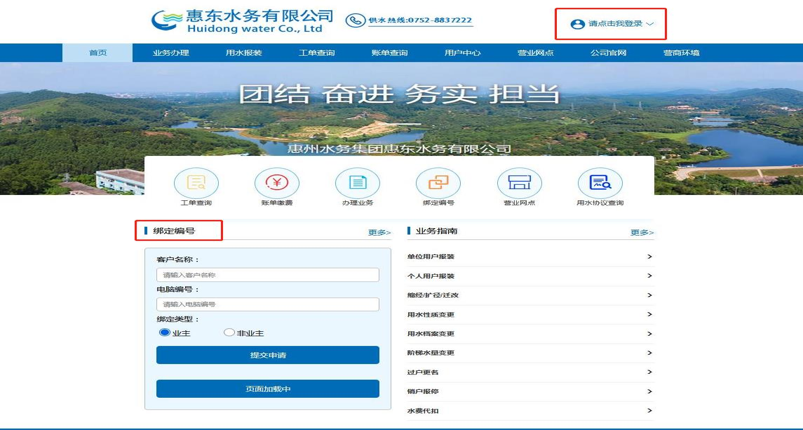Image resolution: width=803 pixels, height=430 pixels.
Task: Click the 账单缴费 bill payment icon
Action: [x=277, y=184]
